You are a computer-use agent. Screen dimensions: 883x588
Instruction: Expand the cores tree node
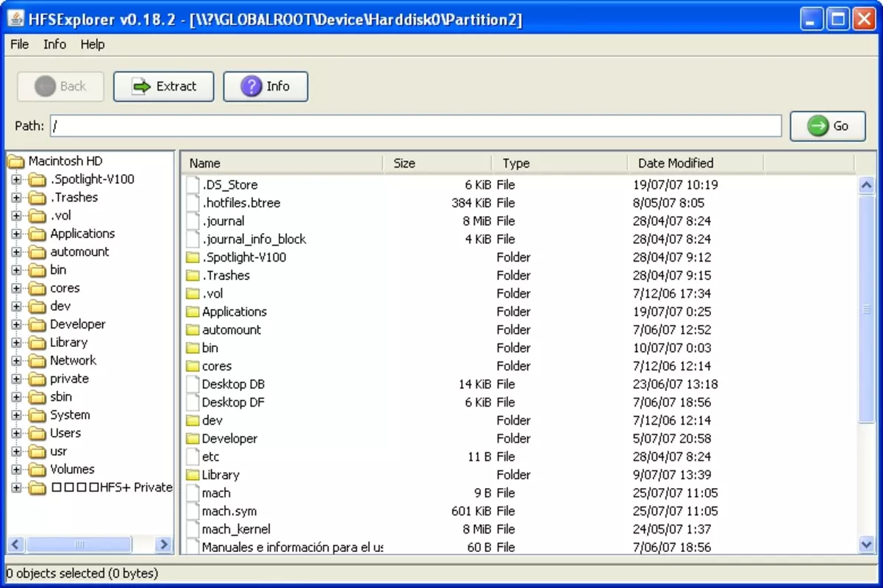click(x=17, y=288)
